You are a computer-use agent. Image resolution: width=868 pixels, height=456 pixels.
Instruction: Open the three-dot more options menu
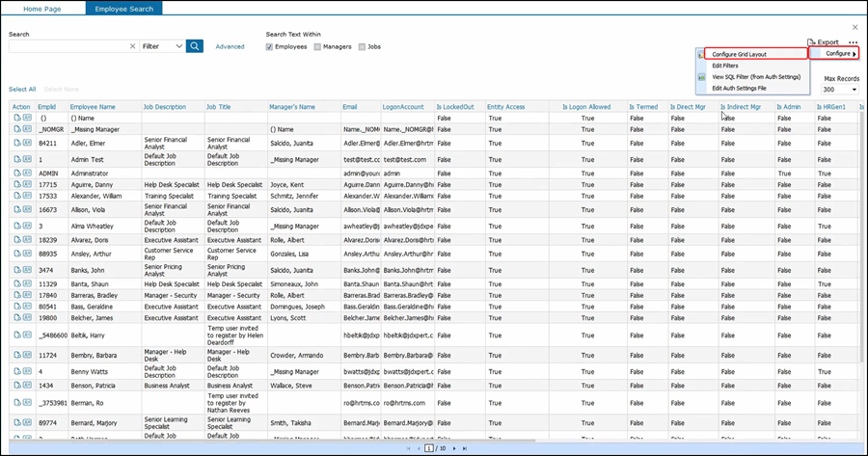[853, 42]
